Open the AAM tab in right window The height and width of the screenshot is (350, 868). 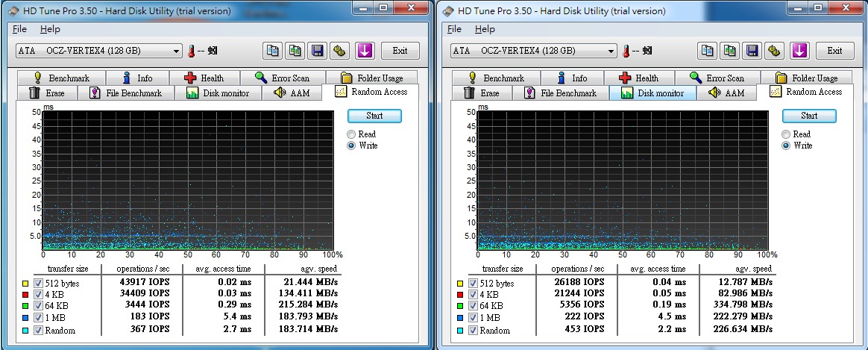[x=726, y=93]
